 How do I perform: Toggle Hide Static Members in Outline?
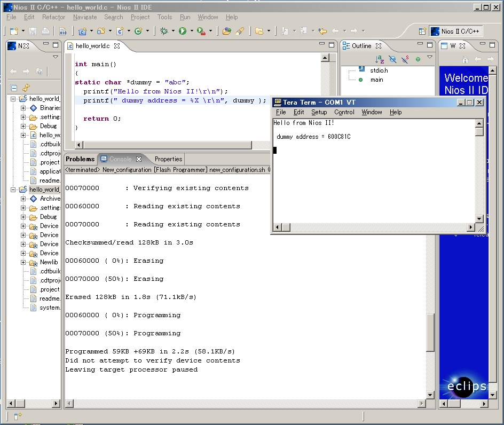(x=405, y=59)
